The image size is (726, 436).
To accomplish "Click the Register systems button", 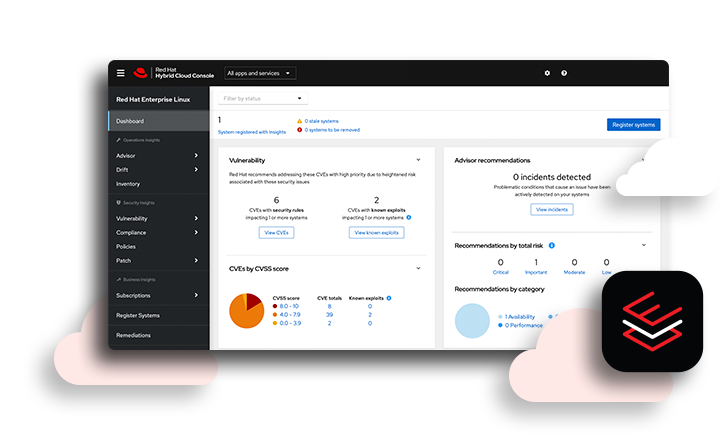I will (633, 125).
